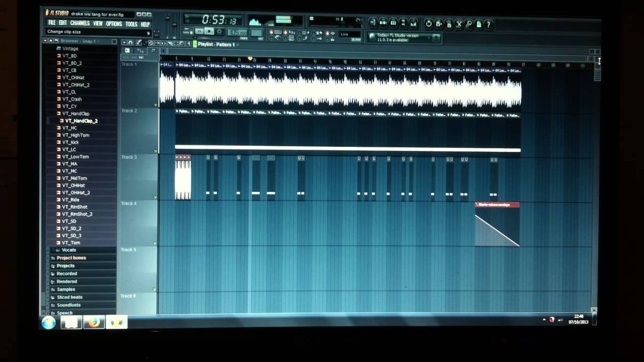Toggle Track 3 mute switch

(x=155, y=197)
